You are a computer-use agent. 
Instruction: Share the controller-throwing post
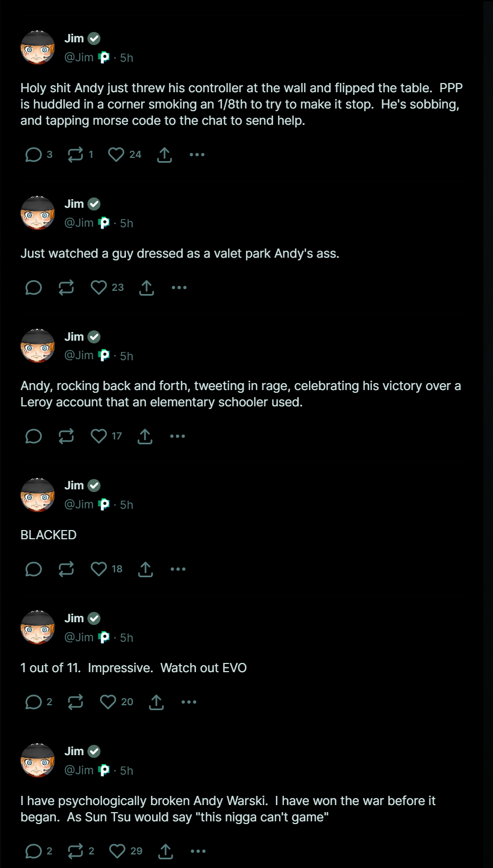[165, 155]
